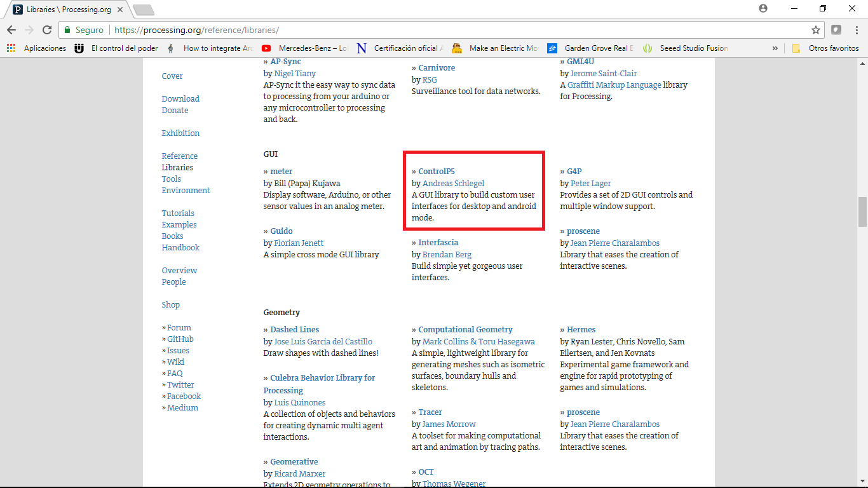Reload the page with the refresh icon

pos(47,30)
